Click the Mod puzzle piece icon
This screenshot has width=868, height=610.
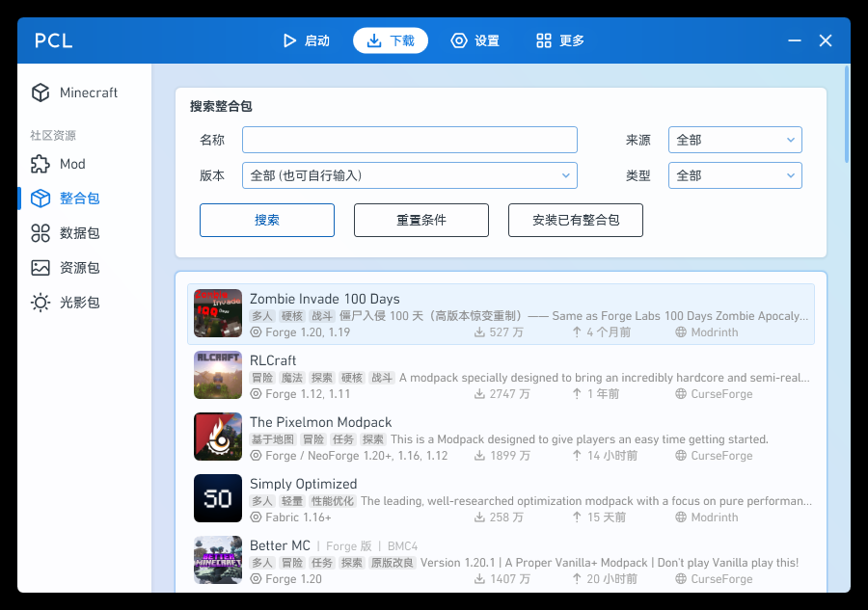[x=41, y=164]
